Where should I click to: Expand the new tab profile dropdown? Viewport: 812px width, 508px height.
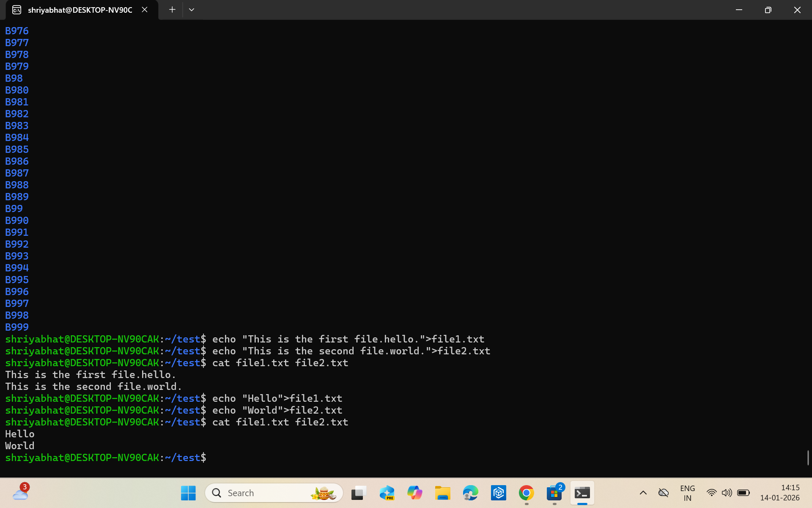(192, 10)
